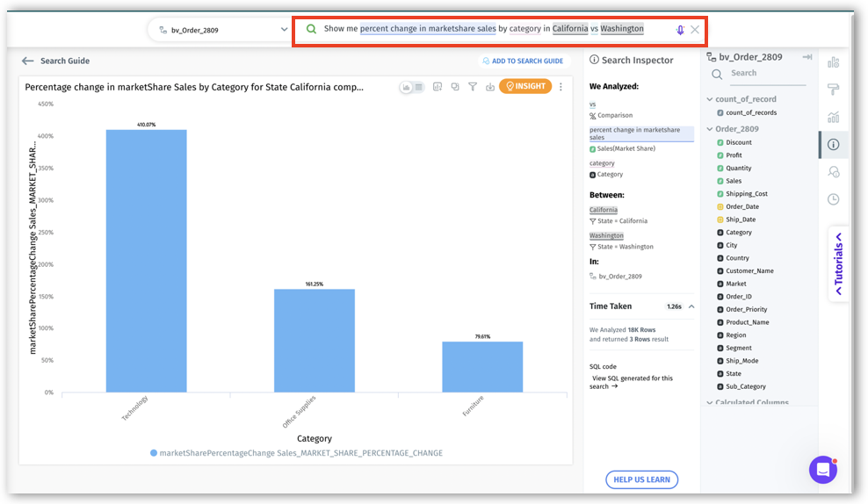This screenshot has width=868, height=504.
Task: Click the filter funnel icon above chart
Action: [x=472, y=87]
